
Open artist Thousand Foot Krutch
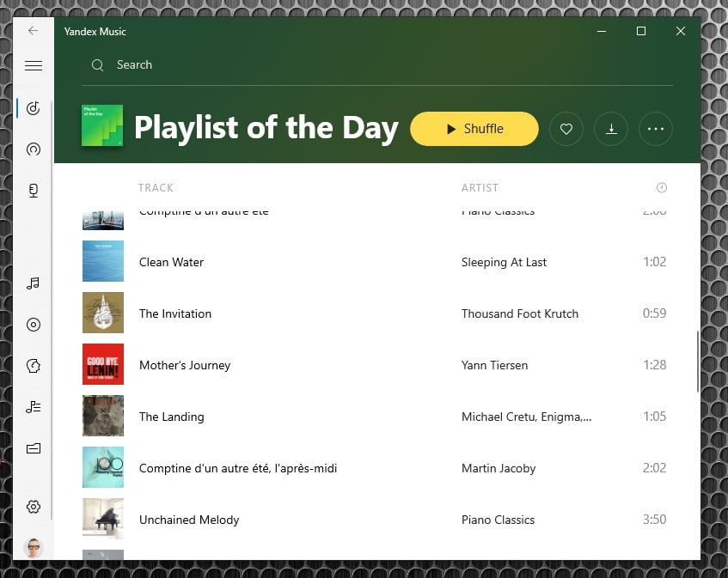coord(519,313)
